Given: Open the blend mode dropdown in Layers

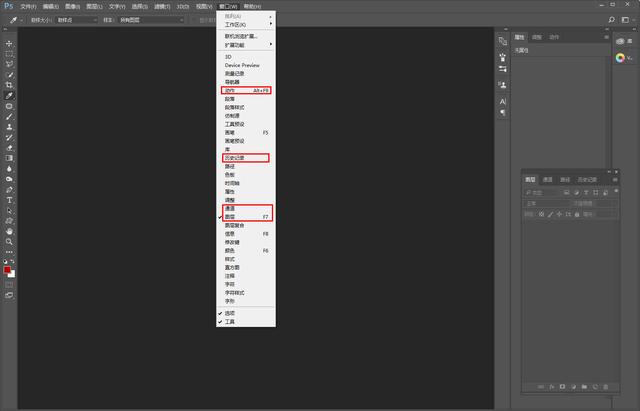Looking at the screenshot, I should pos(547,203).
